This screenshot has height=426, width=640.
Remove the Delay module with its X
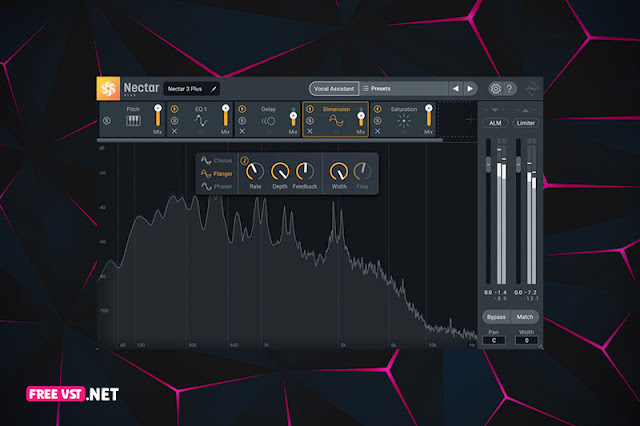click(x=242, y=131)
